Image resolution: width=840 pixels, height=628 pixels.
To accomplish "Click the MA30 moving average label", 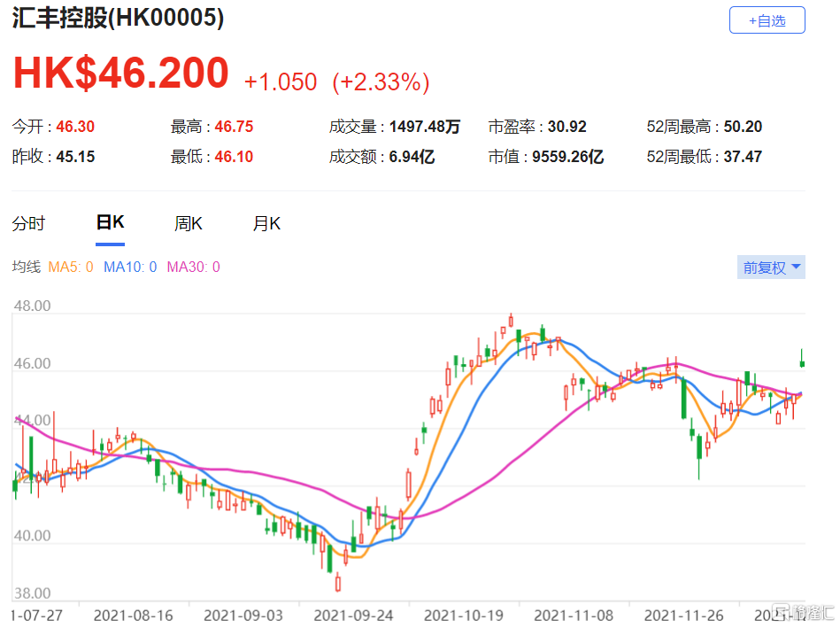I will 193,267.
